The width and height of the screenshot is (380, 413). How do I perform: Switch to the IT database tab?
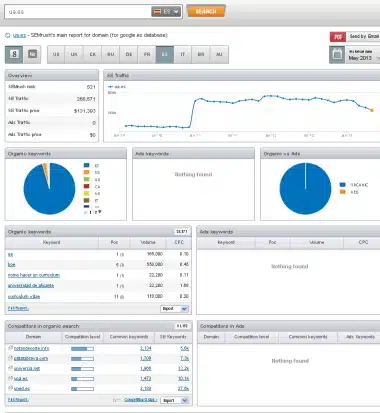183,54
